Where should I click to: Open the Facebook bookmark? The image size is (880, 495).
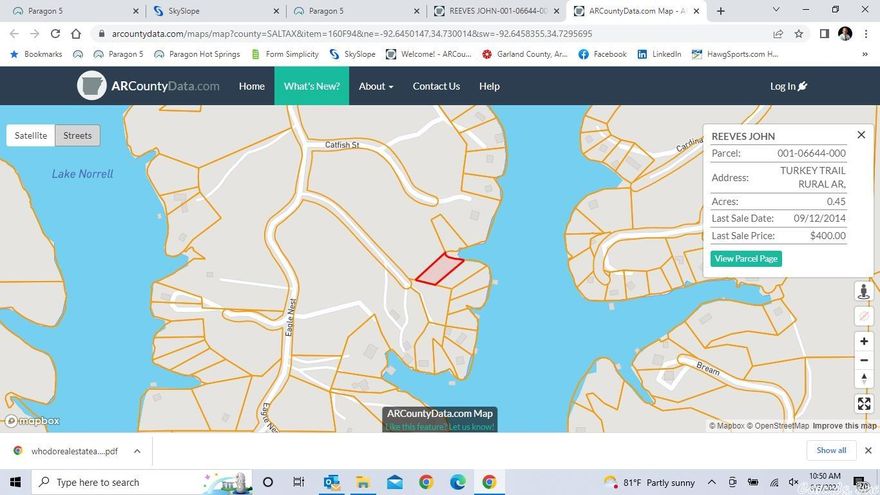[602, 54]
